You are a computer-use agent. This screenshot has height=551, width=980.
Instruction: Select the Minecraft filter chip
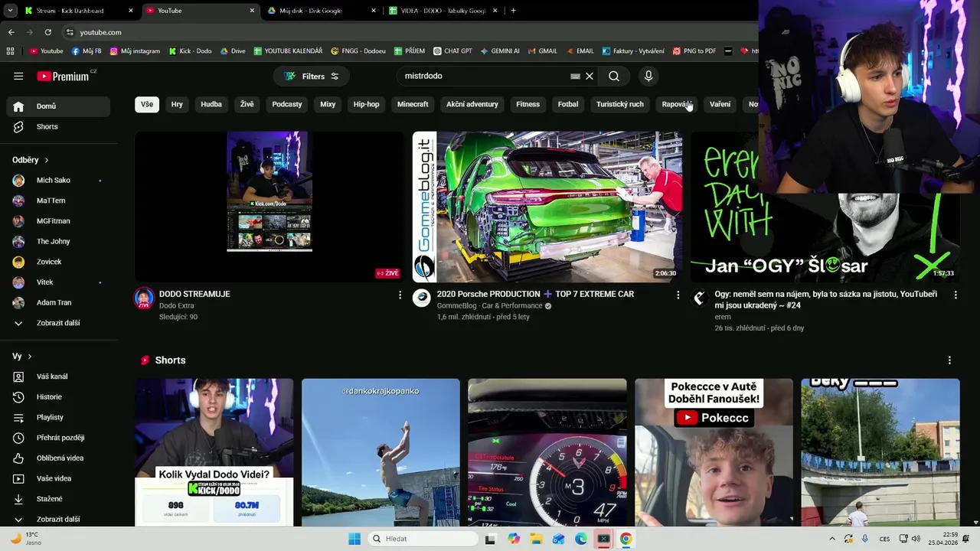[x=413, y=104]
